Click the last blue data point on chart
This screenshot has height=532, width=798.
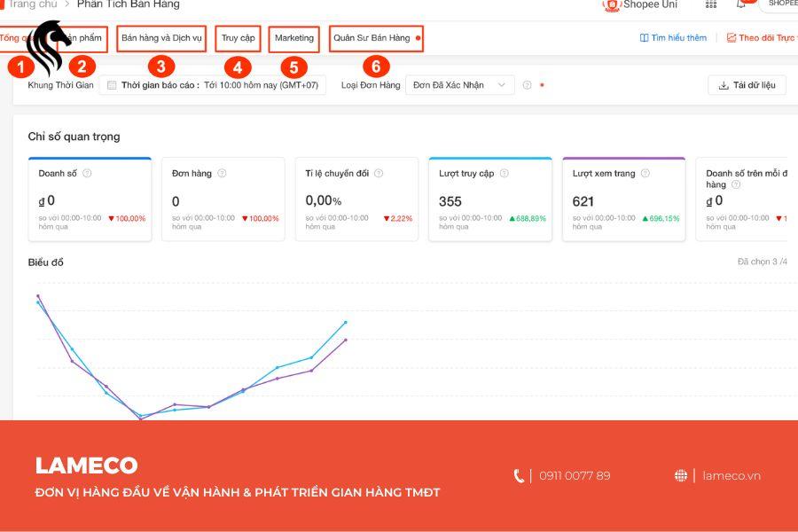[346, 322]
